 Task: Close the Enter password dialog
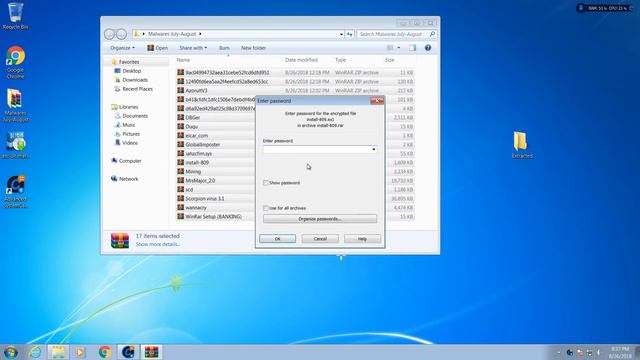tap(377, 100)
